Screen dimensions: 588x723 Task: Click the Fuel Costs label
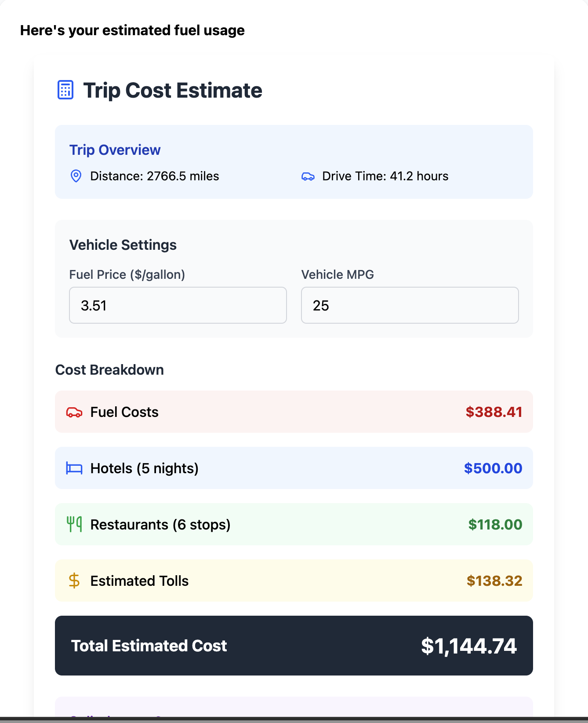click(124, 412)
